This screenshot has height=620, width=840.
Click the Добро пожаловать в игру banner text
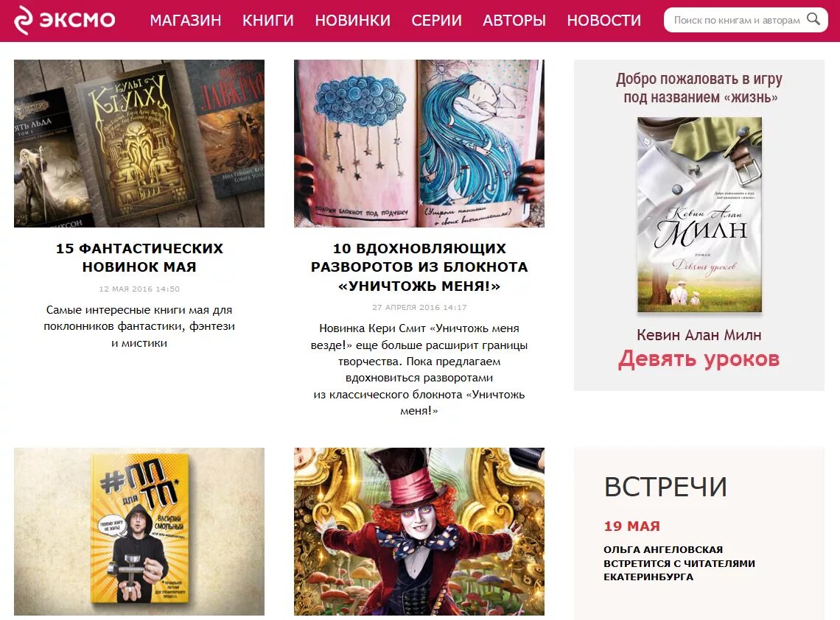click(x=699, y=88)
